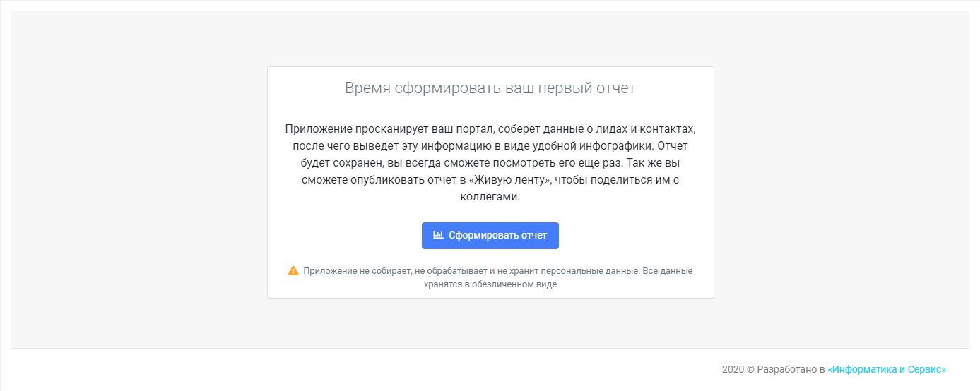Click the orange warning triangle icon
The width and height of the screenshot is (980, 391).
pyautogui.click(x=293, y=270)
